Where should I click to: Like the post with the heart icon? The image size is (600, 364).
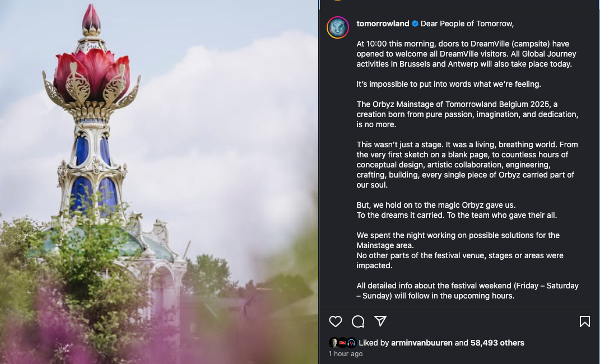[x=336, y=321]
